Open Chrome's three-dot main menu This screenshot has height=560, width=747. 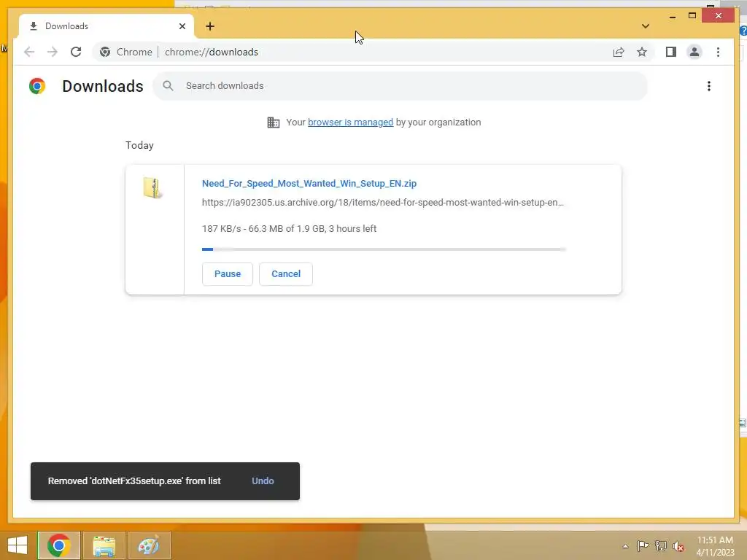coord(718,52)
